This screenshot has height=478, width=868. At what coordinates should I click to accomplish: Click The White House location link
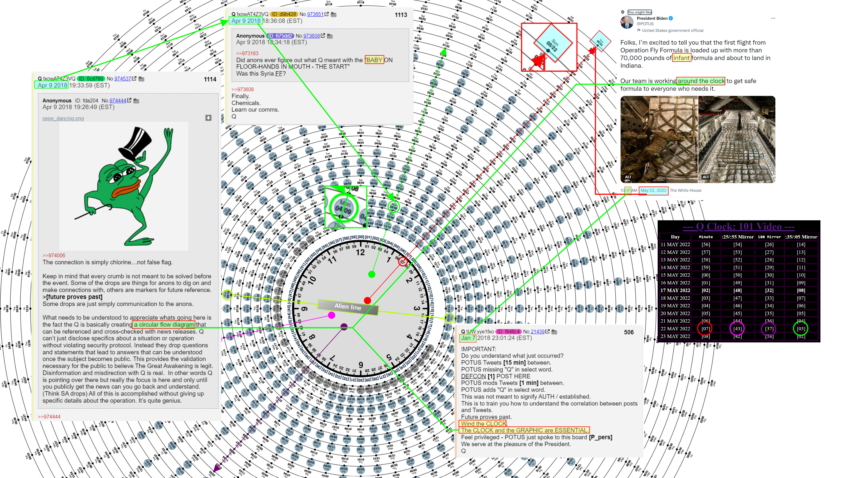click(x=685, y=191)
